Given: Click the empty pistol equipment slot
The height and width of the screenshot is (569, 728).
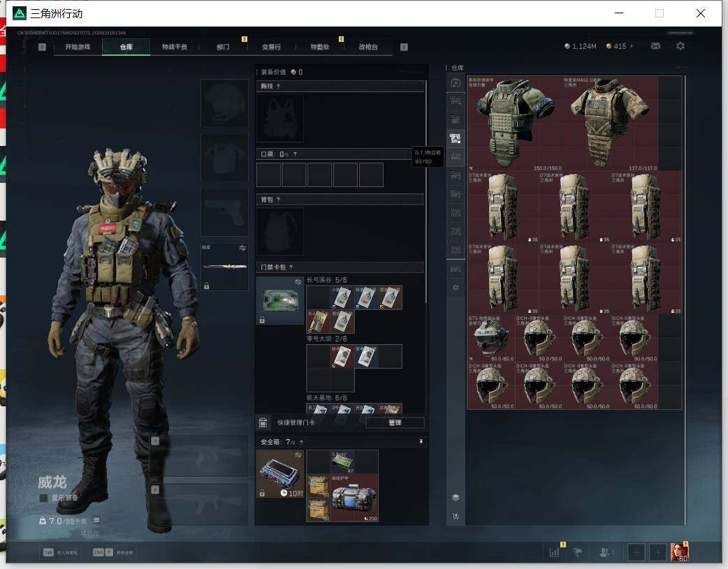Looking at the screenshot, I should coord(224,212).
